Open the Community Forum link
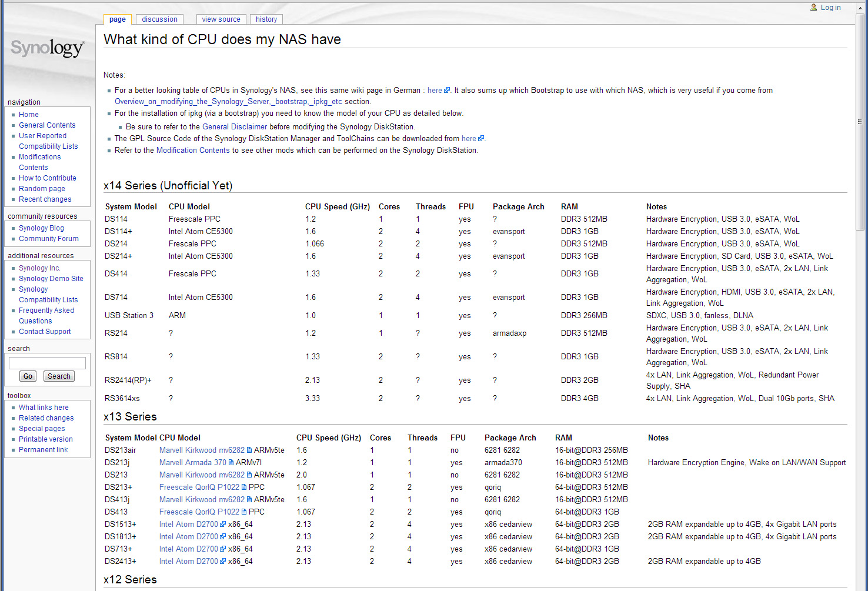This screenshot has height=591, width=868. point(49,239)
